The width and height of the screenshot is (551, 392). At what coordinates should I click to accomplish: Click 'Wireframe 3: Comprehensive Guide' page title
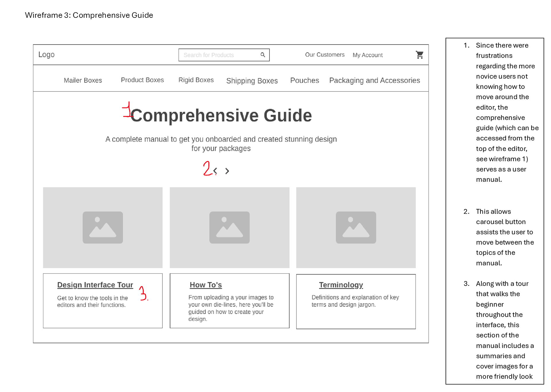point(89,15)
